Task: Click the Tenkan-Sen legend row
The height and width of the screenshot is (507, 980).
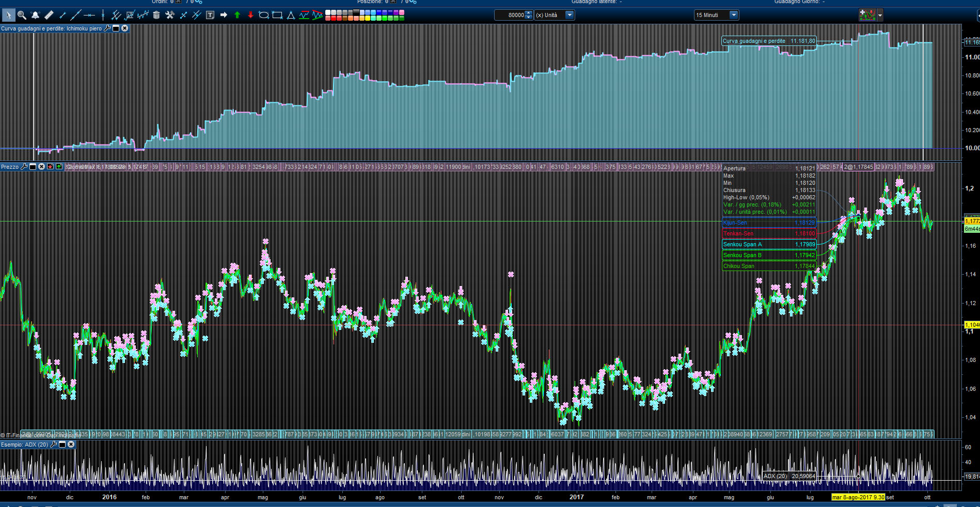Action: [x=769, y=233]
